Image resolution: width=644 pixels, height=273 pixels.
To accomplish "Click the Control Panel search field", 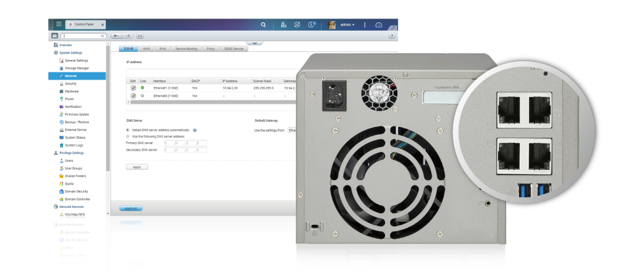I will [x=83, y=36].
